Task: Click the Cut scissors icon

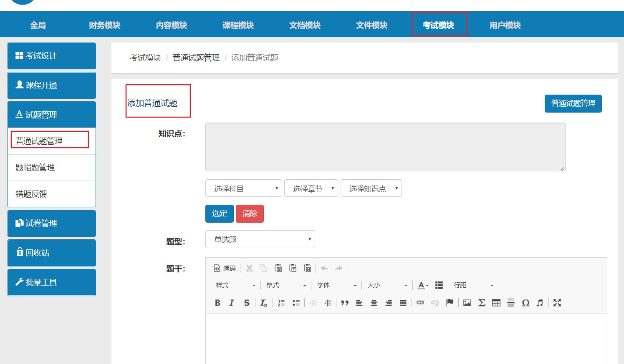Action: point(249,268)
